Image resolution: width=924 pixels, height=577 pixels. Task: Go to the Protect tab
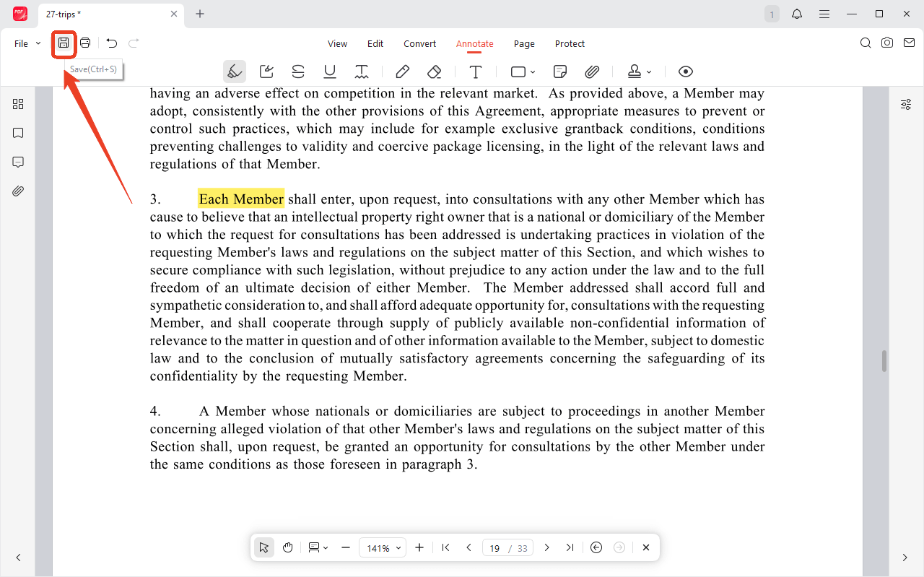point(570,43)
